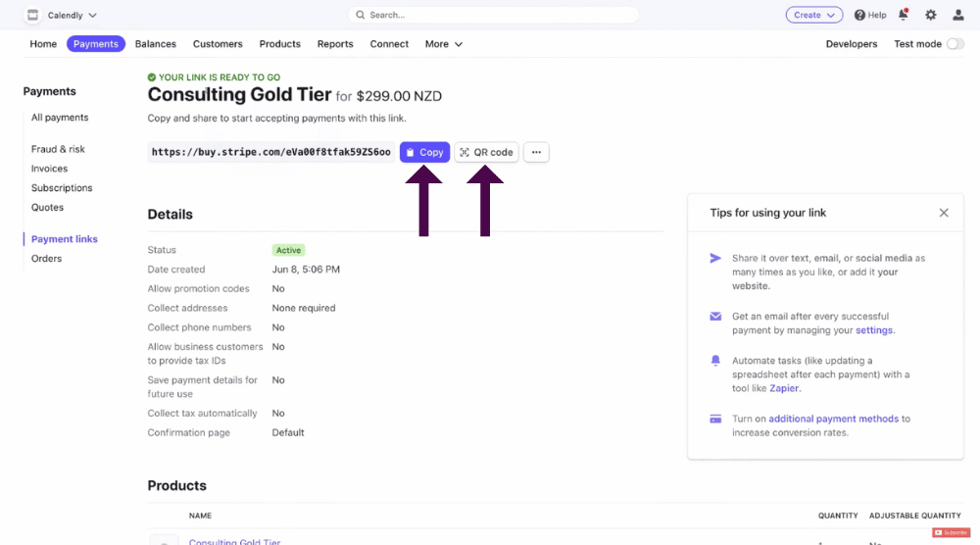Click the Confirmation page 'Default' value

click(288, 432)
